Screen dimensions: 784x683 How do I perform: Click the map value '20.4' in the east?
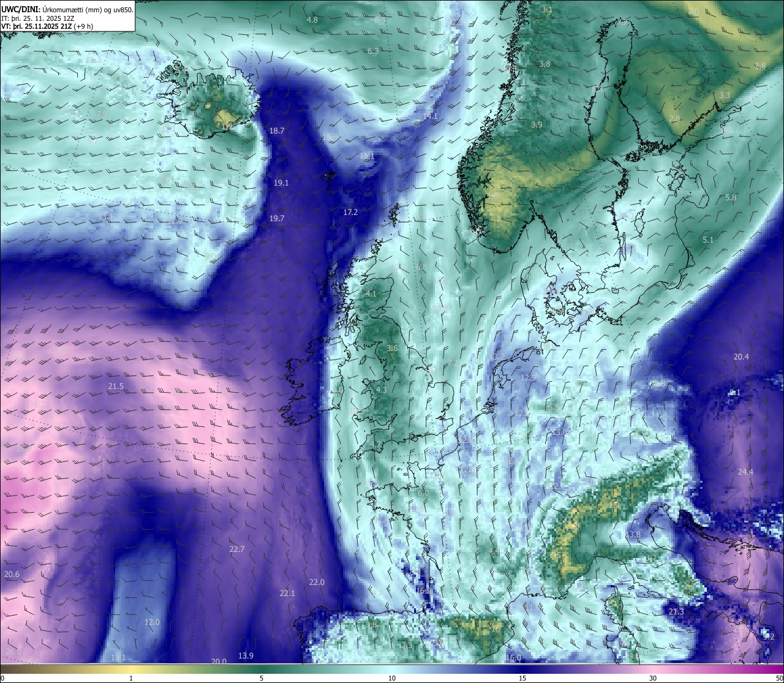(741, 357)
